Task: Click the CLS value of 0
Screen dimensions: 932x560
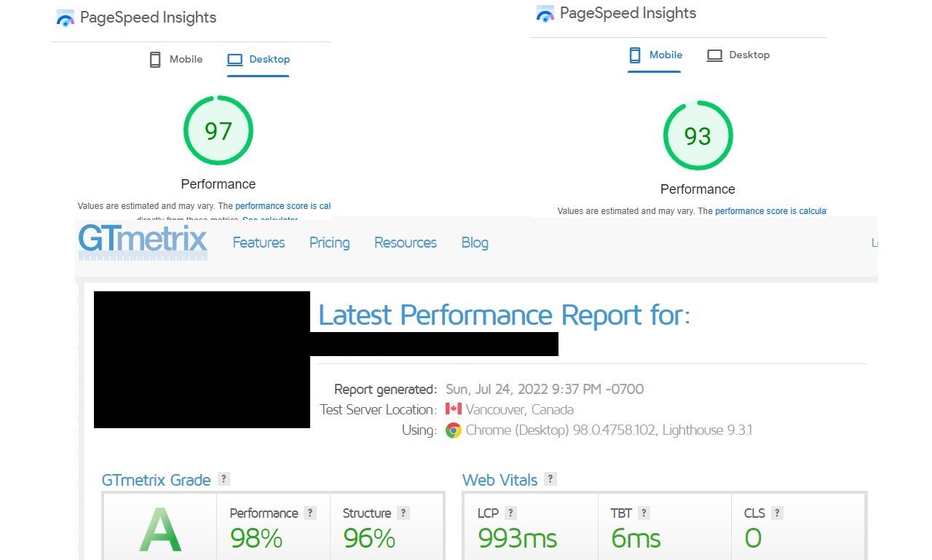Action: [x=753, y=539]
